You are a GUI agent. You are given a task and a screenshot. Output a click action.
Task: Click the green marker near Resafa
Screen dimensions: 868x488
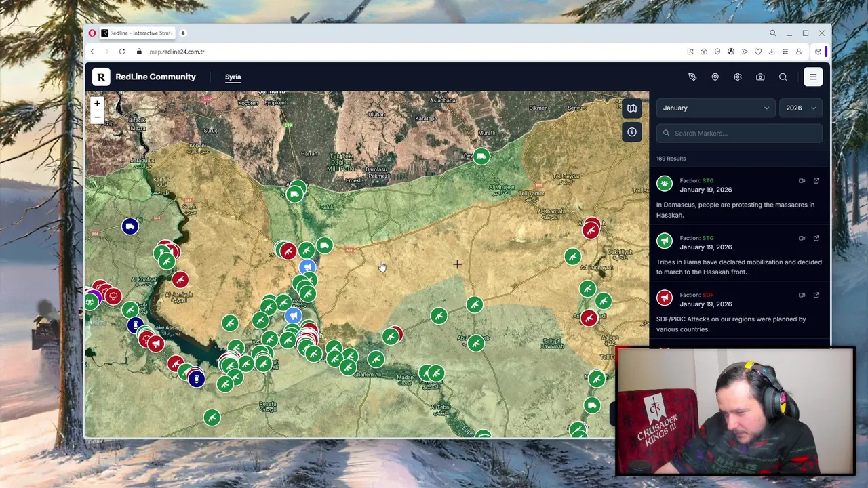point(212,418)
